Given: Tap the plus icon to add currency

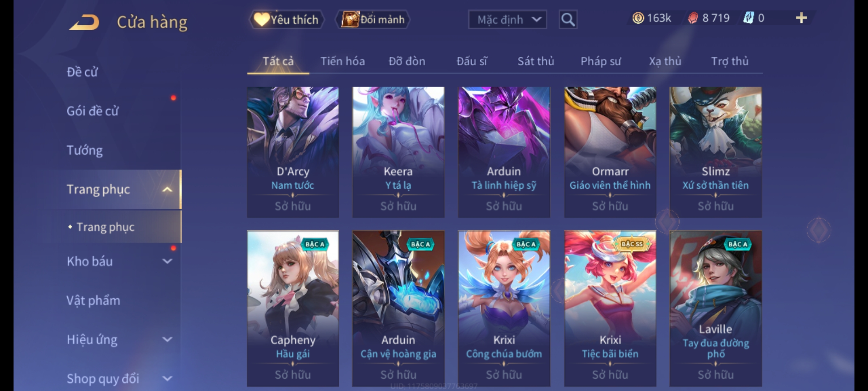Looking at the screenshot, I should [x=801, y=18].
